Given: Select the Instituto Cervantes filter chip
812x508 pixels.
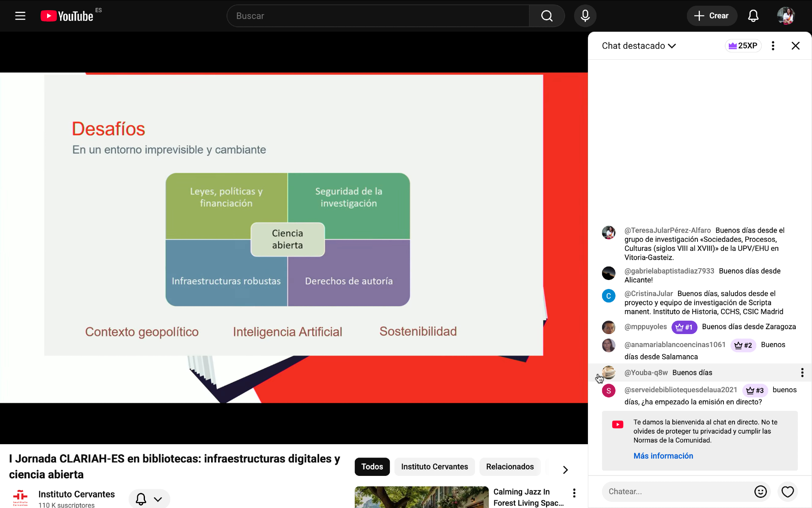Looking at the screenshot, I should (434, 467).
